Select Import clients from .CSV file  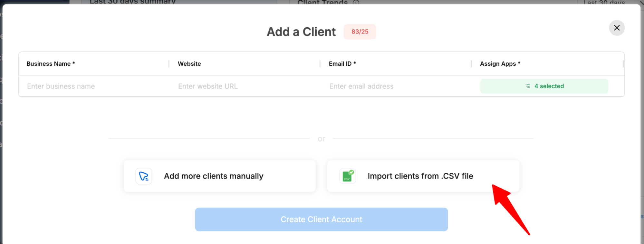click(423, 176)
